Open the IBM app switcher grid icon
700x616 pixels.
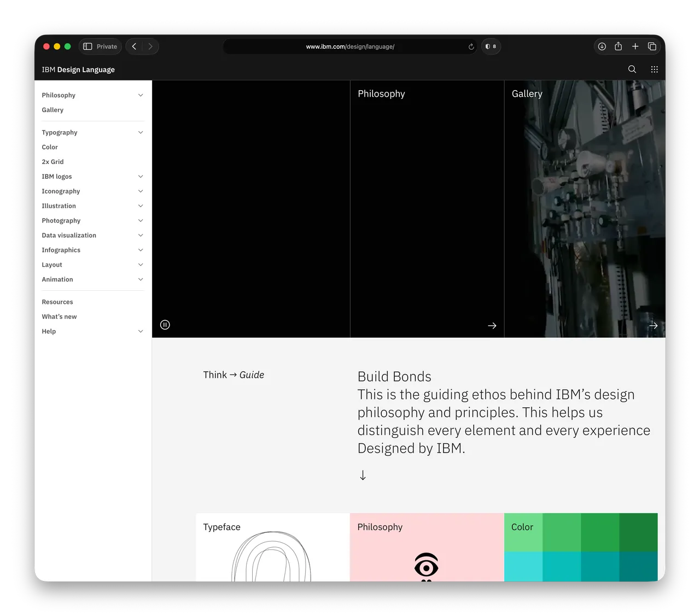click(654, 69)
